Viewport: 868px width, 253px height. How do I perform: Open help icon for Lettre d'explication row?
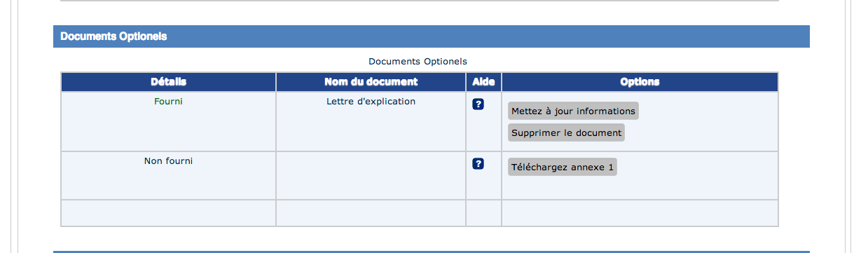478,104
